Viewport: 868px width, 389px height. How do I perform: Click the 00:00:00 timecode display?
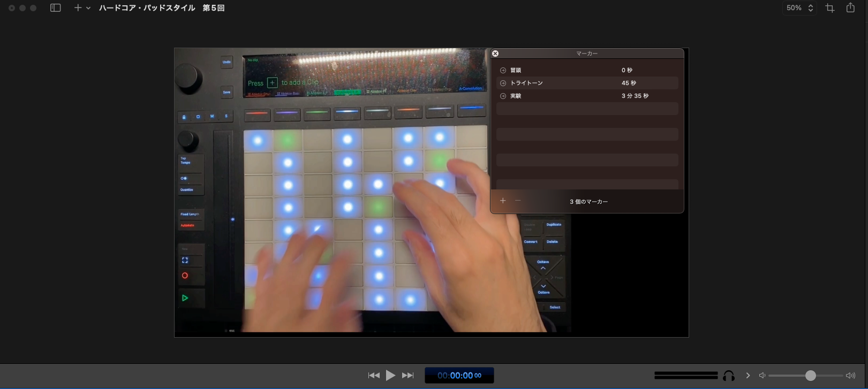click(x=459, y=376)
